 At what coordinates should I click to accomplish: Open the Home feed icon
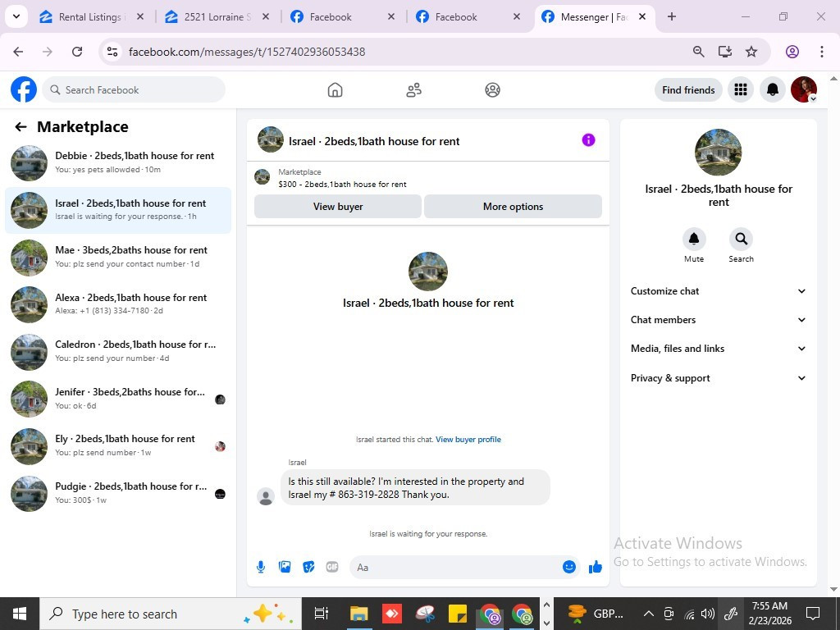(x=335, y=90)
